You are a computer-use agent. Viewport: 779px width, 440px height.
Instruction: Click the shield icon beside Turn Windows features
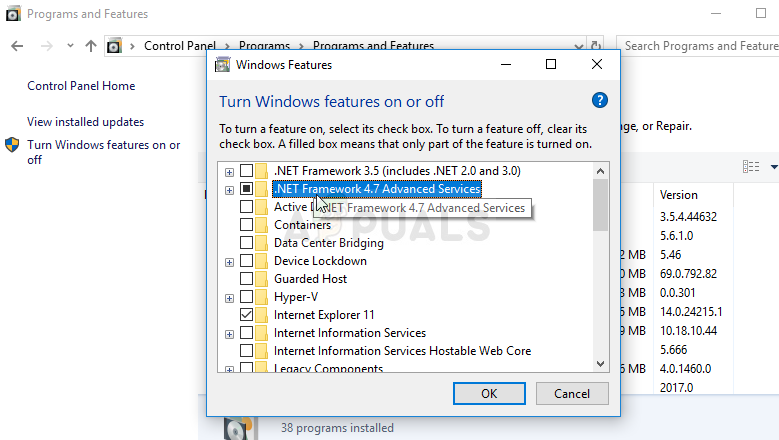(12, 145)
